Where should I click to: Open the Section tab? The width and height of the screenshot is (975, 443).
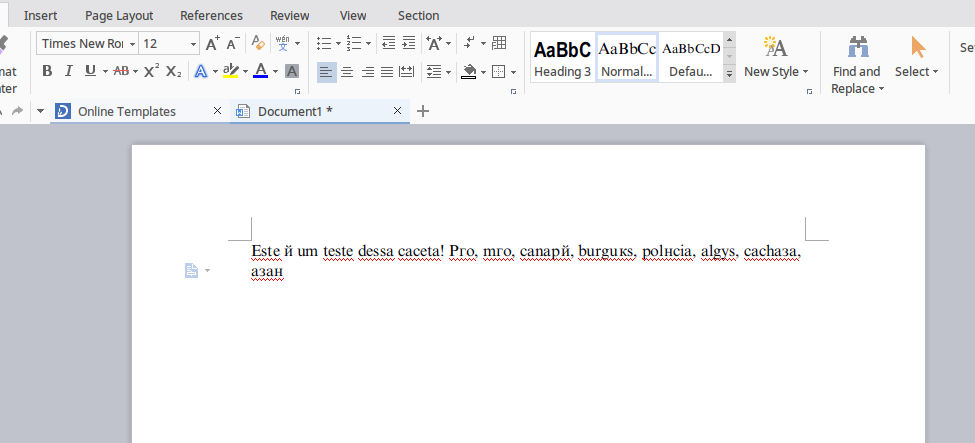pyautogui.click(x=418, y=16)
